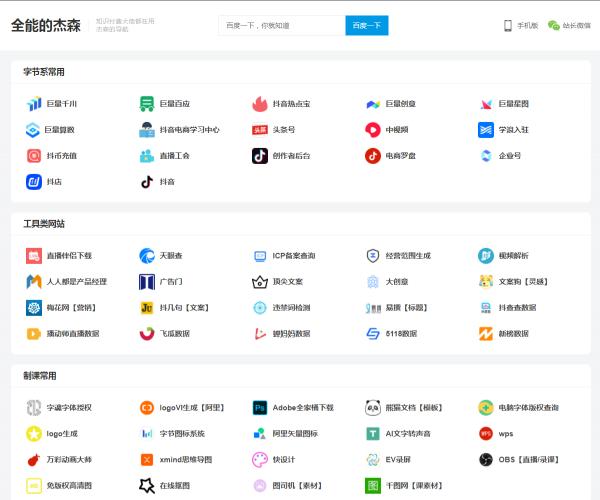600x500 pixels.
Task: Click the palette 快设计 icon
Action: click(260, 459)
